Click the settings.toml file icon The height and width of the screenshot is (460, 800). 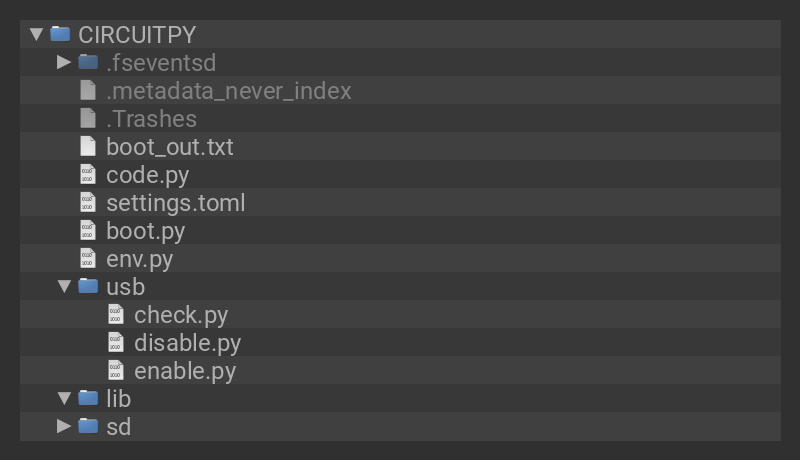pos(88,202)
